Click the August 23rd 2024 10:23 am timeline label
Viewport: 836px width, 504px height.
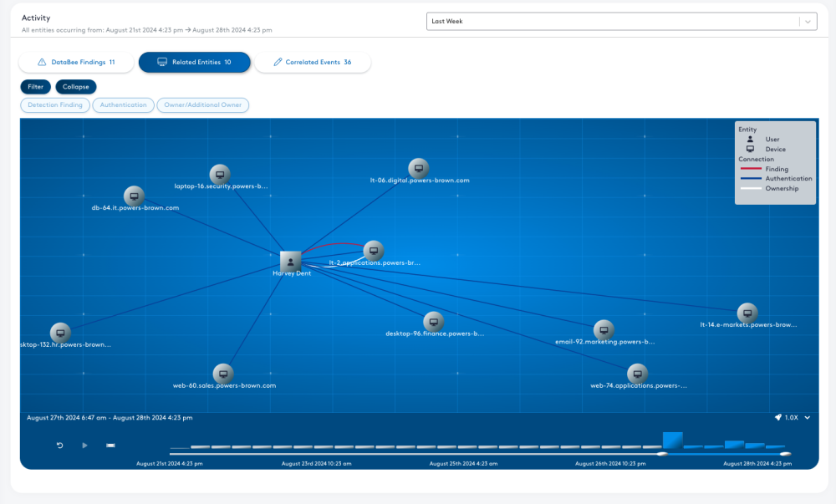tap(316, 464)
